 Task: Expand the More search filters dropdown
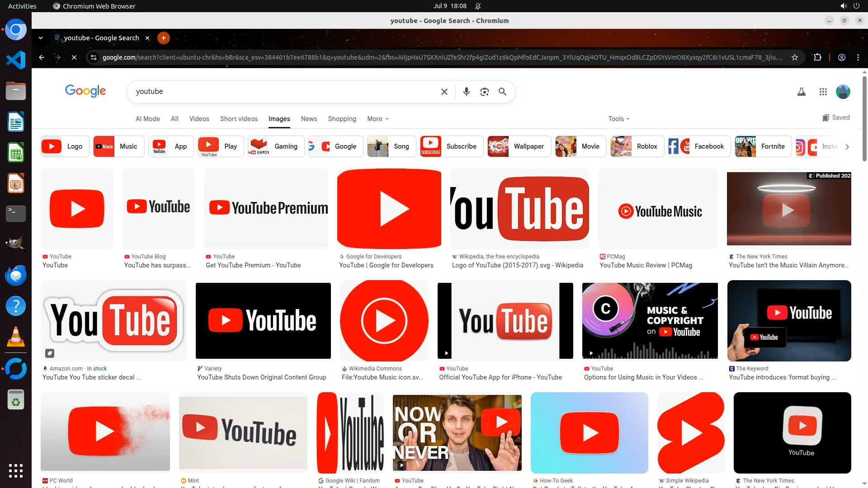[x=377, y=119]
